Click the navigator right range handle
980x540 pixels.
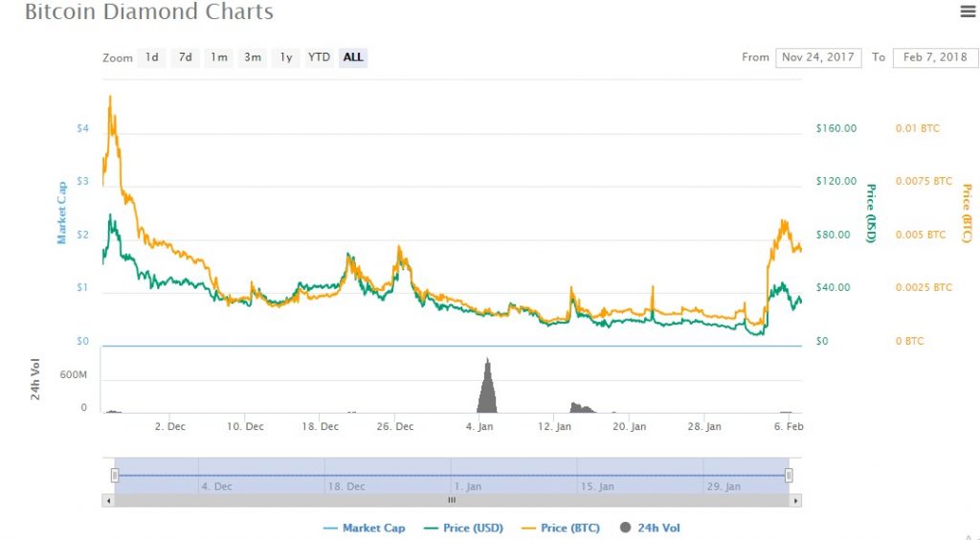point(789,476)
